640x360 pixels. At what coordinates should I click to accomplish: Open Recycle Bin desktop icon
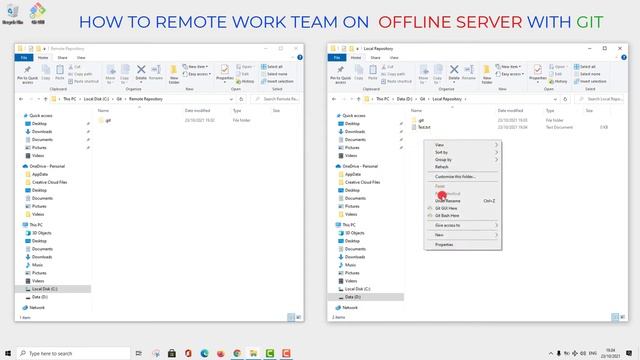(x=12, y=13)
